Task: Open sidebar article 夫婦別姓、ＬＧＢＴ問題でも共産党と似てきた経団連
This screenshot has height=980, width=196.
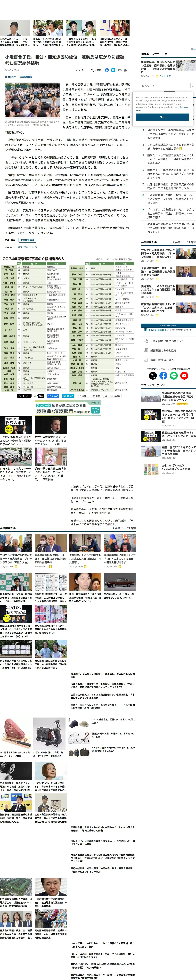Action: tap(158, 290)
